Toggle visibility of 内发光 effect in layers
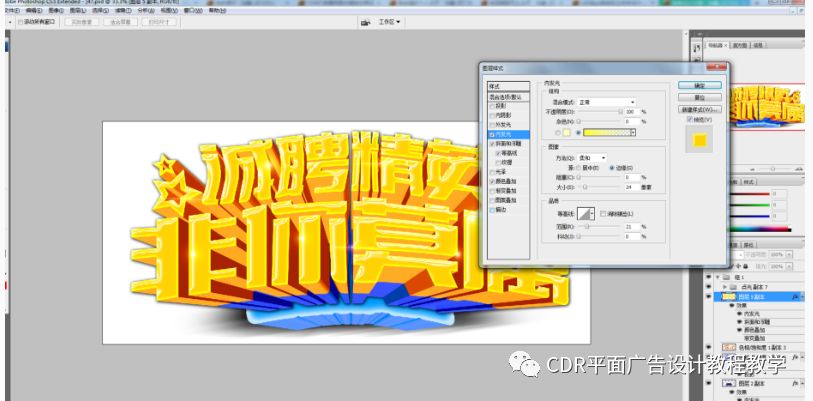 [739, 313]
